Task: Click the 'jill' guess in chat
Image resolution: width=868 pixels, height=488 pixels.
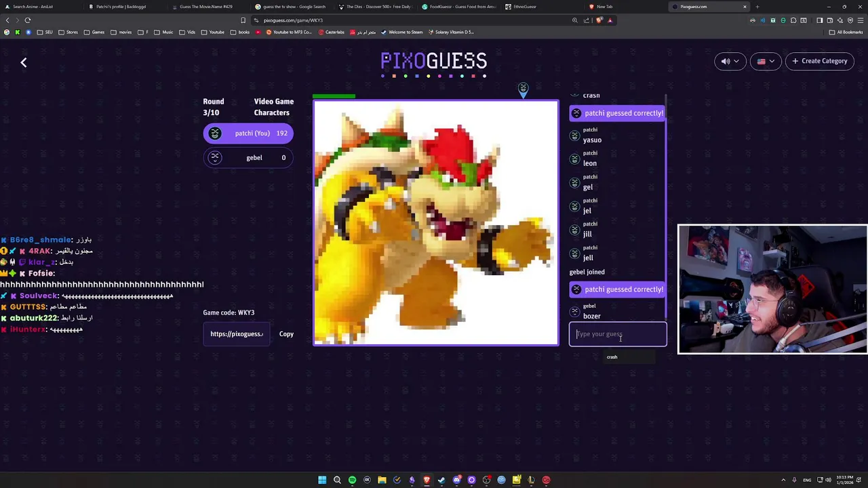Action: pos(587,234)
